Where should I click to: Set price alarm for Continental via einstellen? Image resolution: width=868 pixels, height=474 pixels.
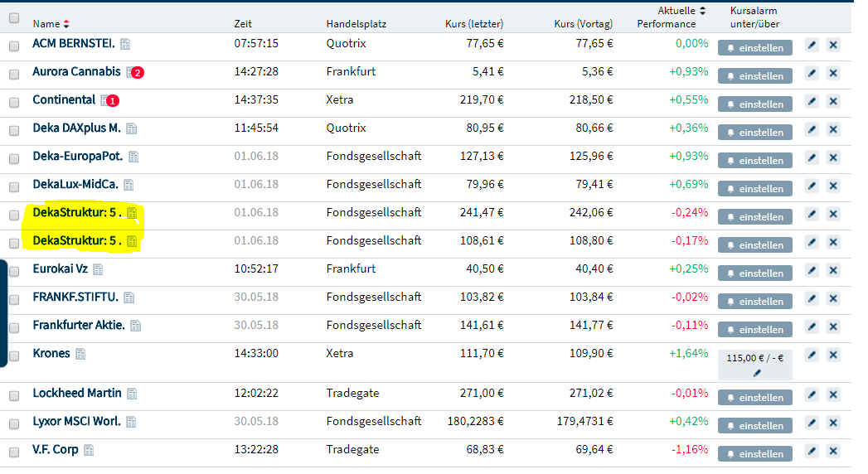[754, 104]
